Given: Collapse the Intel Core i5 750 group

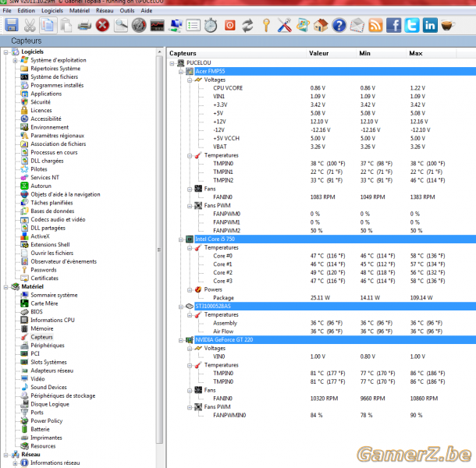Looking at the screenshot, I should click(181, 239).
